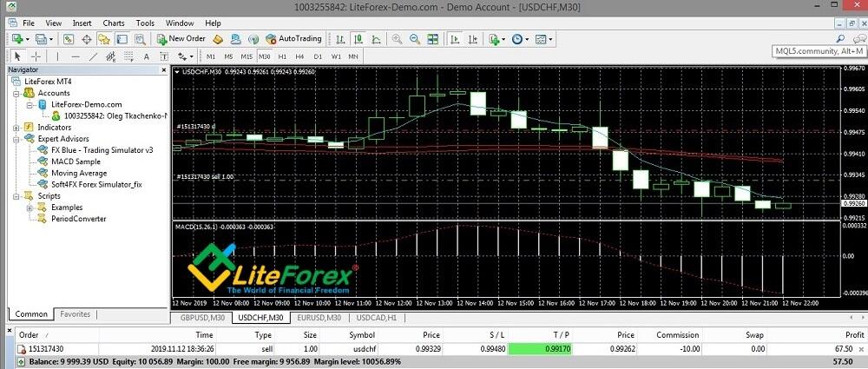This screenshot has height=369, width=868.
Task: Zoom in on the chart
Action: 397,39
